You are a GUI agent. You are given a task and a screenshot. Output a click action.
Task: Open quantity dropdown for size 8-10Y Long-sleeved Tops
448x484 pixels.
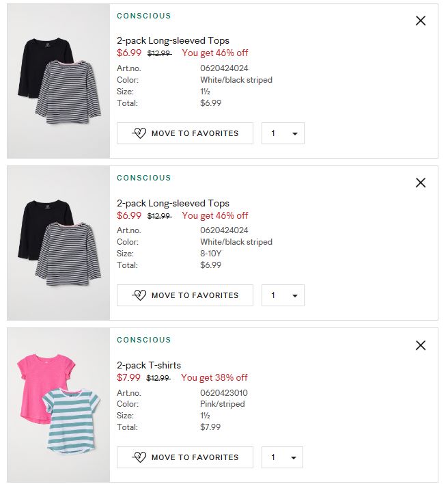[283, 295]
